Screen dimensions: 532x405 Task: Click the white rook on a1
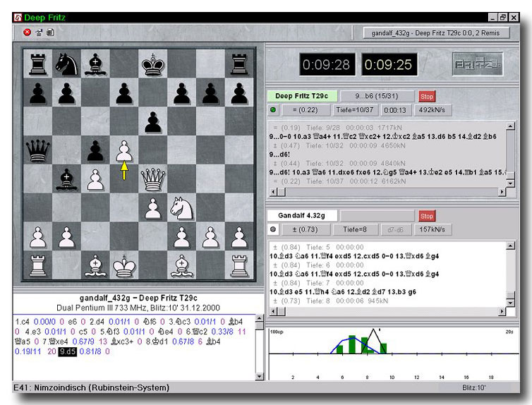[x=37, y=265]
